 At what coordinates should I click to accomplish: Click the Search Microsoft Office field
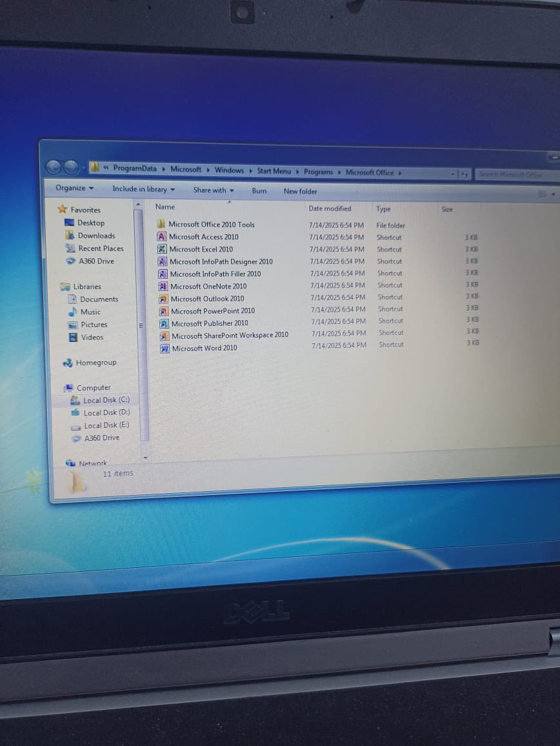513,174
